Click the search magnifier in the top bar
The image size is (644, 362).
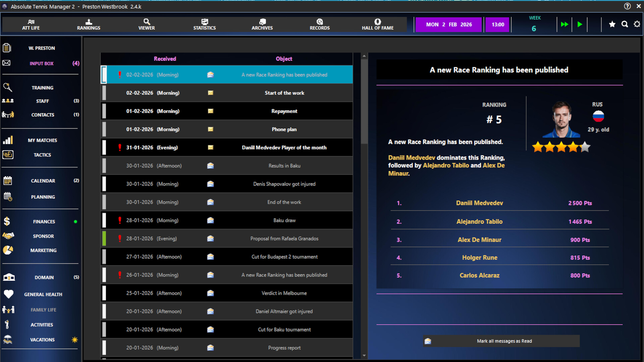click(x=625, y=24)
